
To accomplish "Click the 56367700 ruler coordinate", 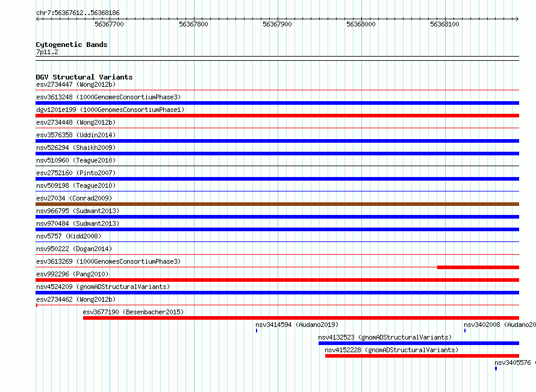I will coord(109,24).
